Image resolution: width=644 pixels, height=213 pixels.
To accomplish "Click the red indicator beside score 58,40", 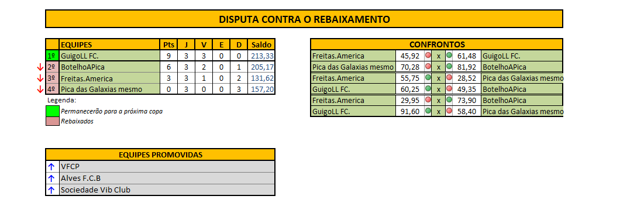I will tap(449, 111).
